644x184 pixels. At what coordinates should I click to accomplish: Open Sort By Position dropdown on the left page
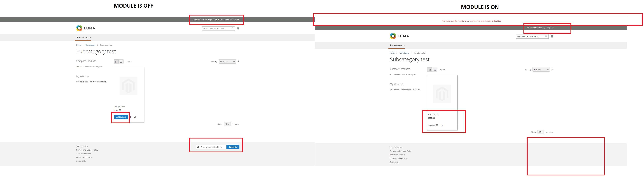point(227,62)
